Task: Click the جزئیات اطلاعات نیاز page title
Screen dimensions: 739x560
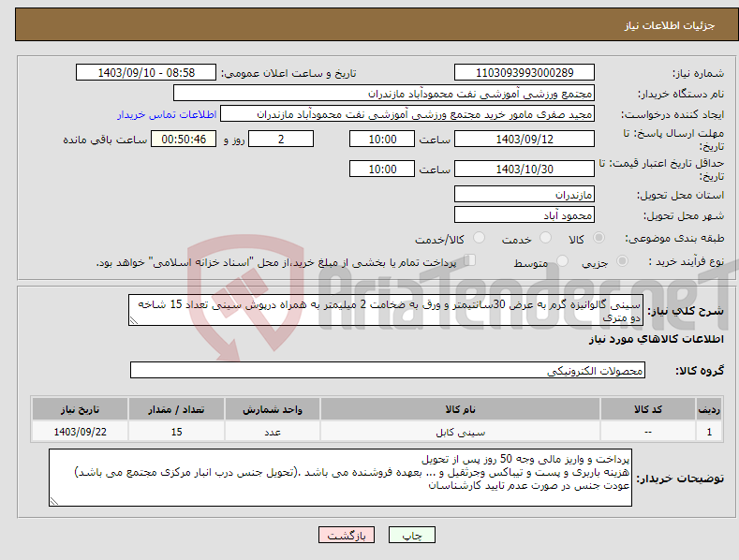Action: (670, 25)
